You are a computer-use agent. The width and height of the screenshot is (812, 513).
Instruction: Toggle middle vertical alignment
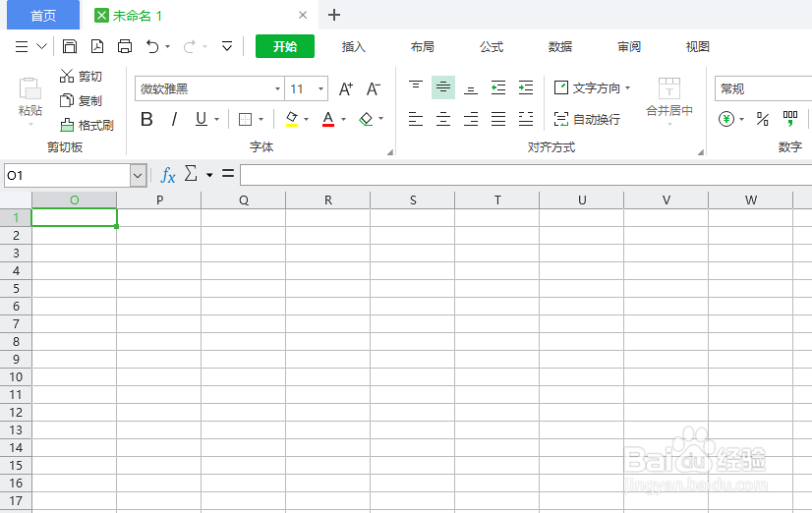click(x=443, y=86)
